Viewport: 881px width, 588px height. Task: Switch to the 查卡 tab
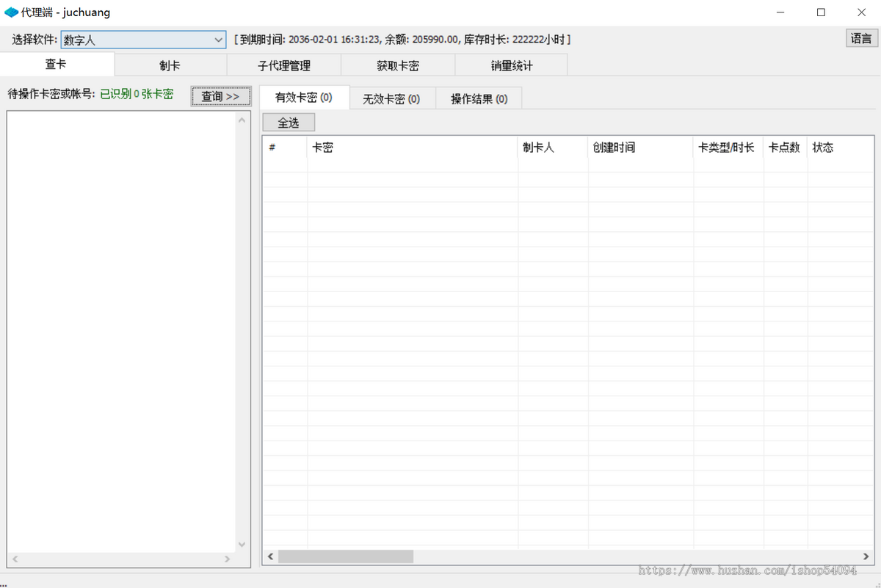click(57, 65)
